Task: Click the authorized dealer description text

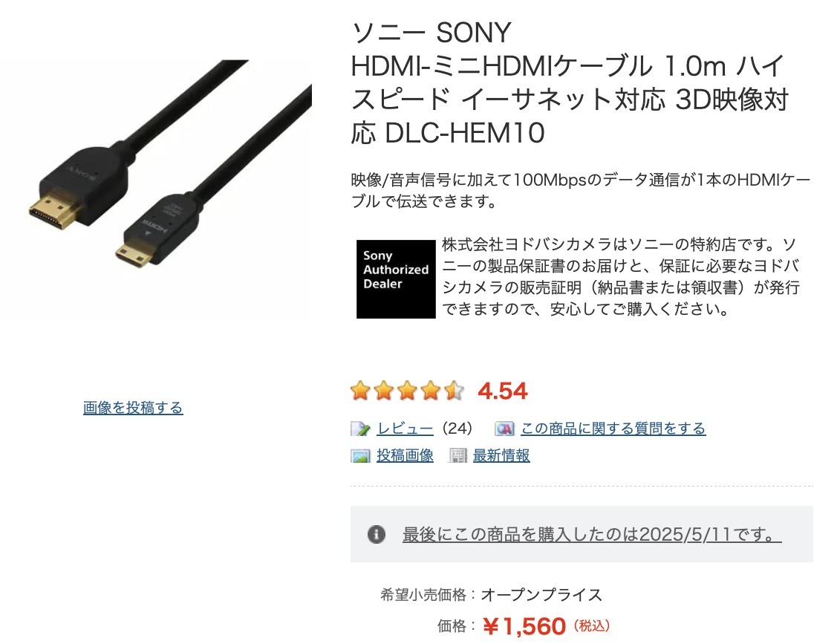Action: [x=621, y=276]
